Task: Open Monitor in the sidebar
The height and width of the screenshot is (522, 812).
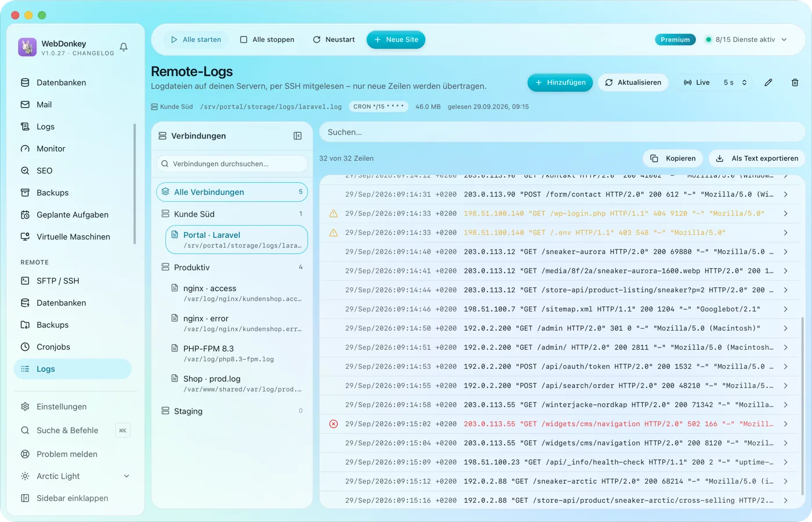Action: pyautogui.click(x=72, y=148)
